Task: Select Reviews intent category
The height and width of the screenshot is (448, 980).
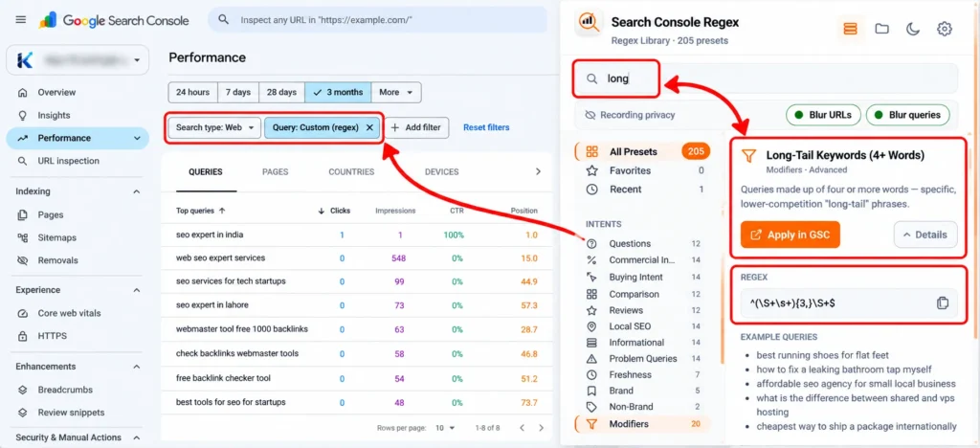Action: (x=644, y=310)
